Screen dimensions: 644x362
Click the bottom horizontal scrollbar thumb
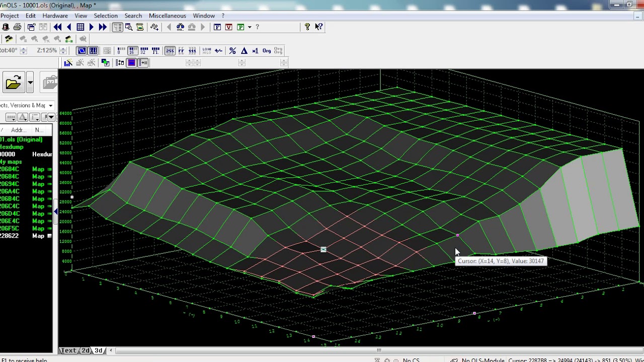click(x=379, y=350)
